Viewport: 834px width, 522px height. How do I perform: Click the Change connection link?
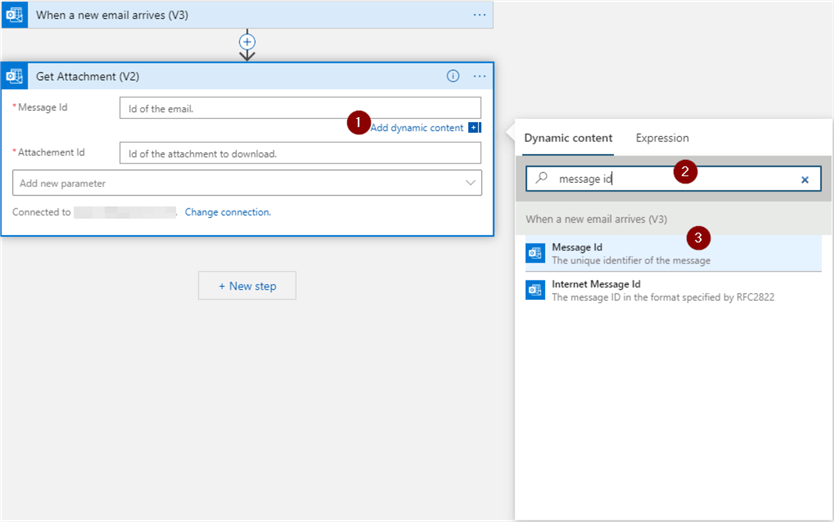(228, 212)
